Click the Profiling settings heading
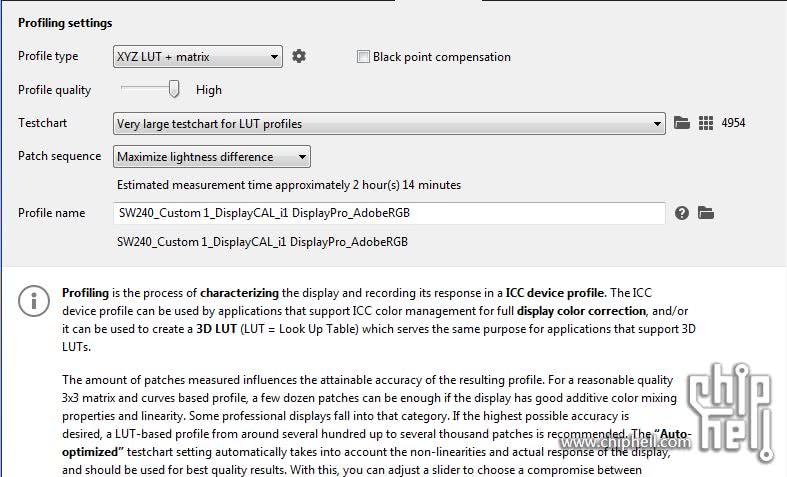Viewport: 787px width, 477px height. pos(65,23)
